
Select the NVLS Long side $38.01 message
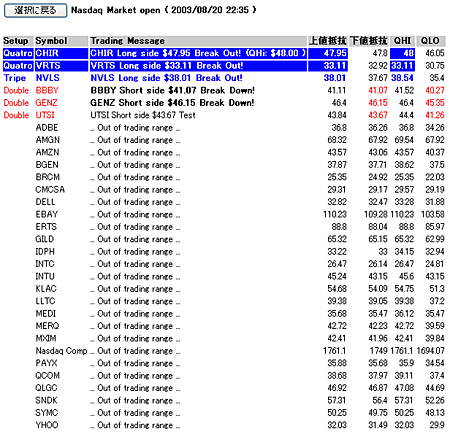tap(166, 78)
